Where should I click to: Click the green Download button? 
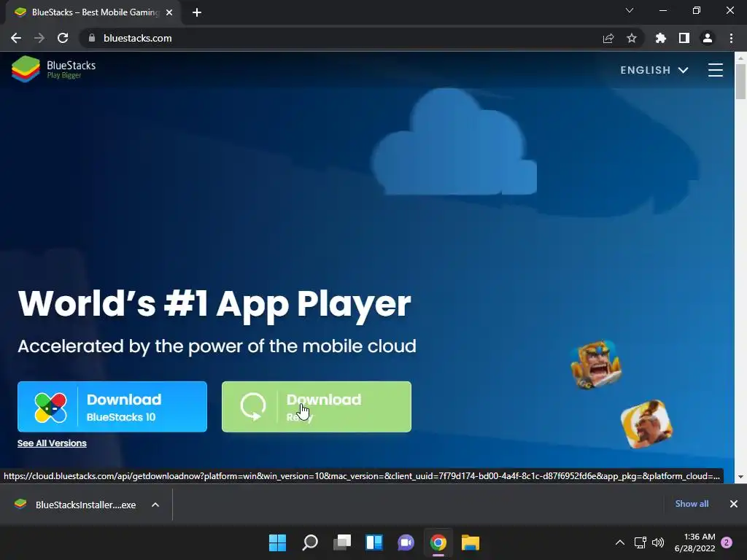coord(317,407)
